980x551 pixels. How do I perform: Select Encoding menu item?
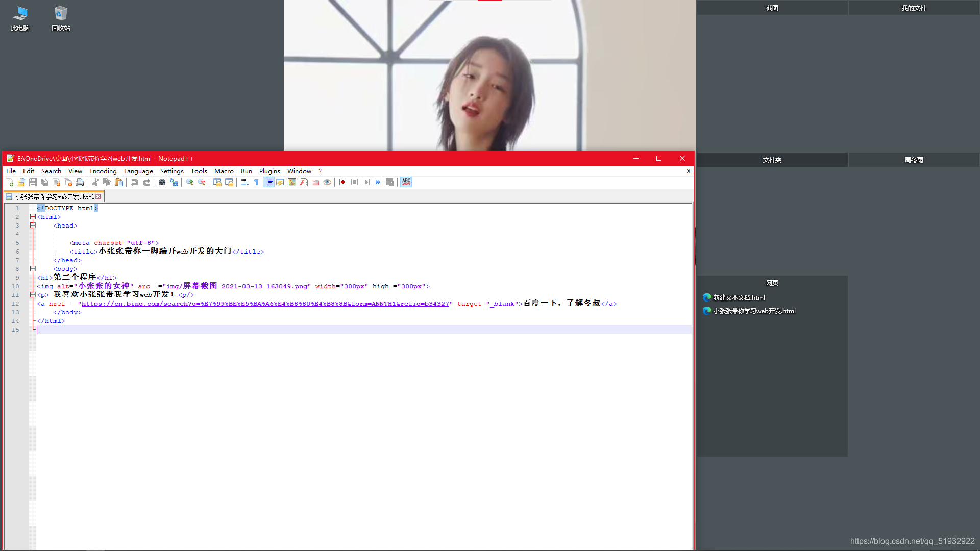click(102, 171)
